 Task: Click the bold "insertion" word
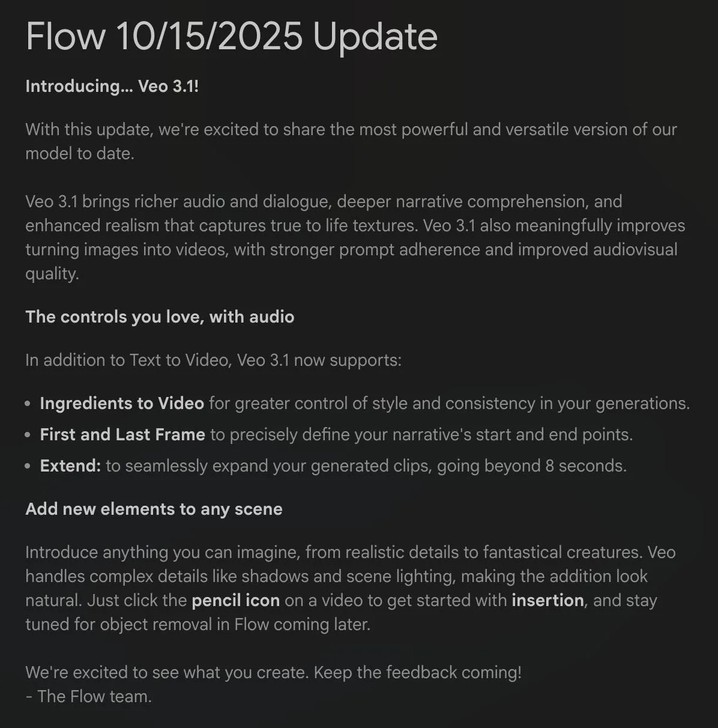[548, 600]
